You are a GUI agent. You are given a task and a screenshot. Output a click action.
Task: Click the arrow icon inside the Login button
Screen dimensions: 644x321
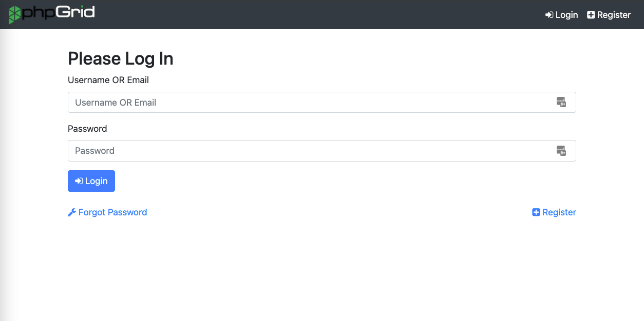[x=79, y=181]
